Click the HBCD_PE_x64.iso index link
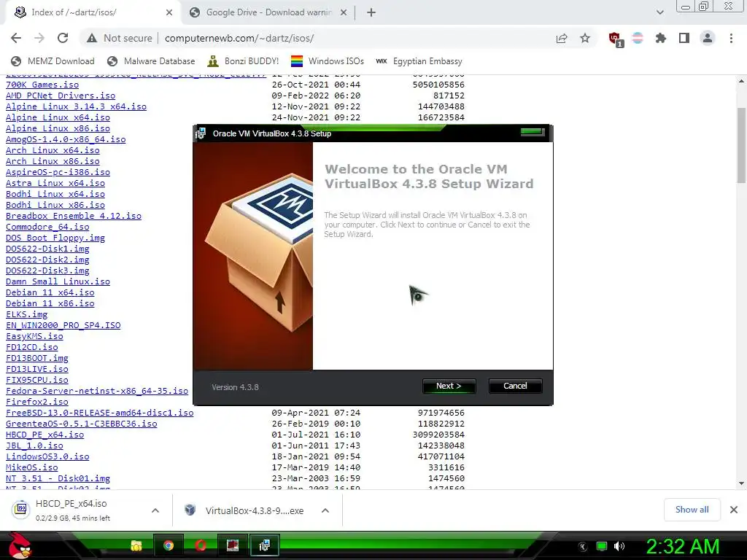This screenshot has height=560, width=747. [44, 435]
